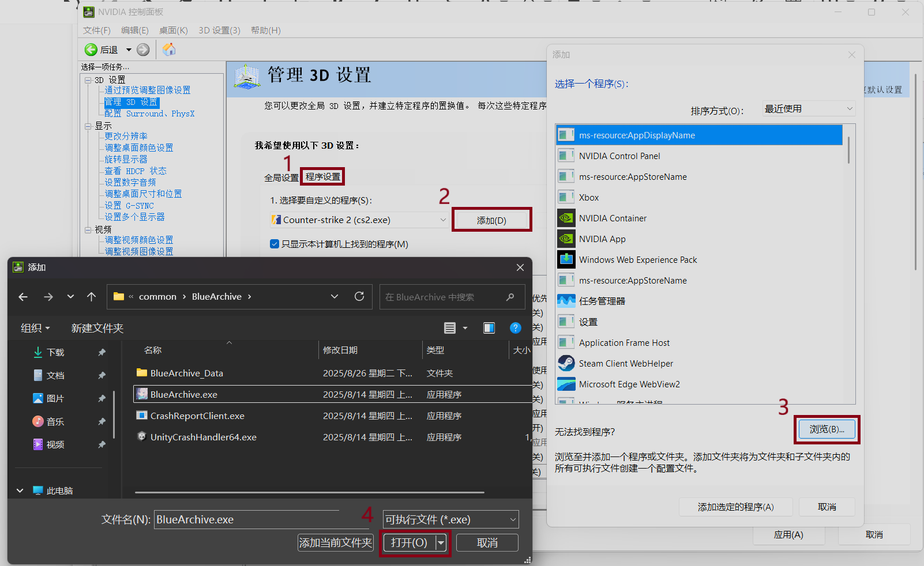Switch to the 程序设置 tab
This screenshot has height=566, width=924.
pyautogui.click(x=323, y=177)
